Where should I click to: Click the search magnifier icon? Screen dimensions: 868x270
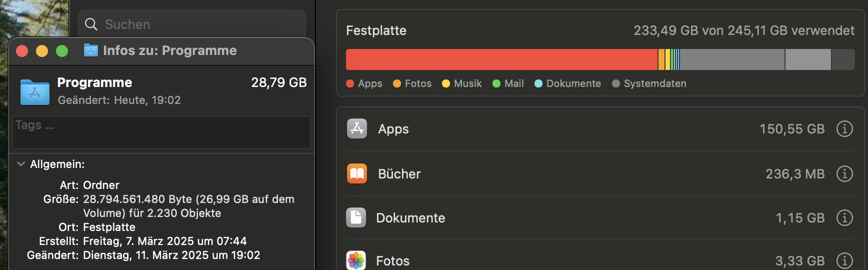[x=91, y=24]
